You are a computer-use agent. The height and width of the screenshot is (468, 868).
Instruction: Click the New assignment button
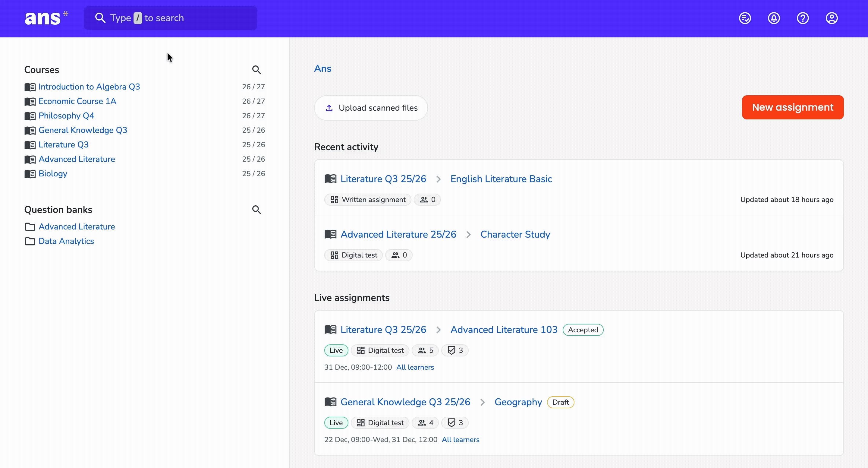793,107
